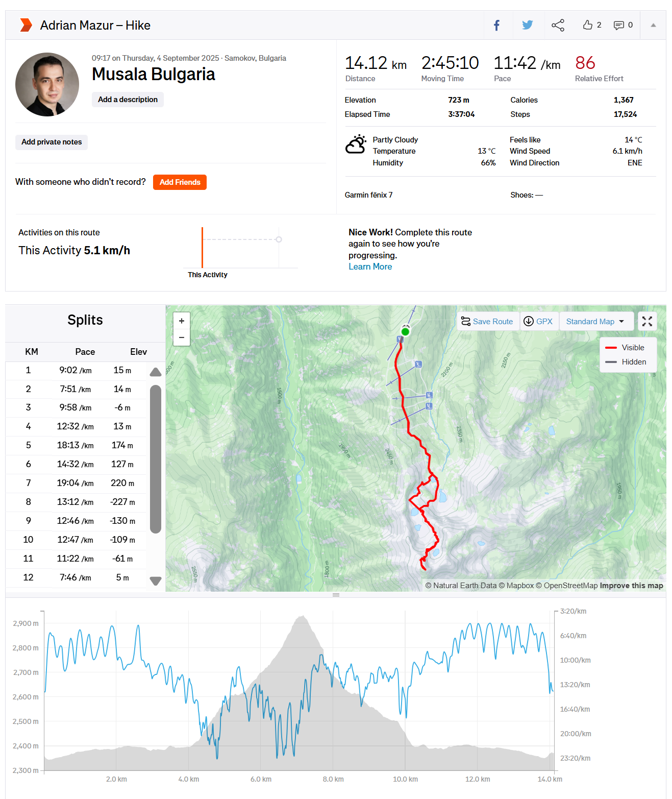This screenshot has height=799, width=672.
Task: Collapse the activity header with the chevron
Action: [654, 25]
